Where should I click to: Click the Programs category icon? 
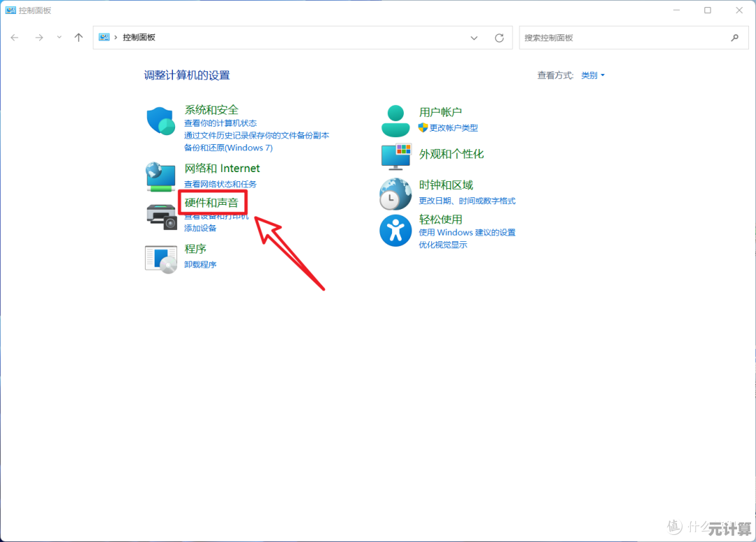pyautogui.click(x=161, y=258)
